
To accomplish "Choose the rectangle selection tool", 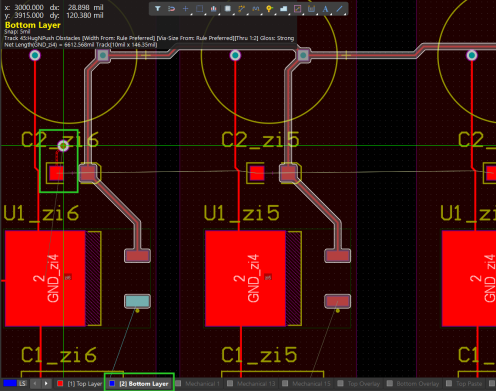I will click(200, 9).
